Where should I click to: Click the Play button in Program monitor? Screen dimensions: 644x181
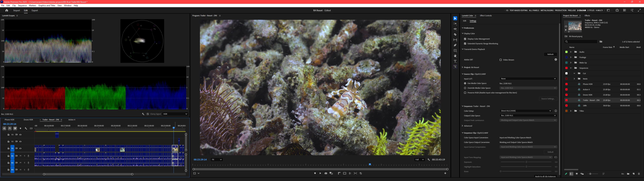coord(320,173)
